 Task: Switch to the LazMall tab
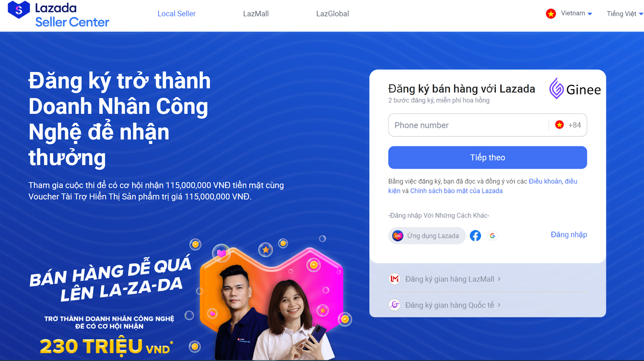(x=256, y=14)
